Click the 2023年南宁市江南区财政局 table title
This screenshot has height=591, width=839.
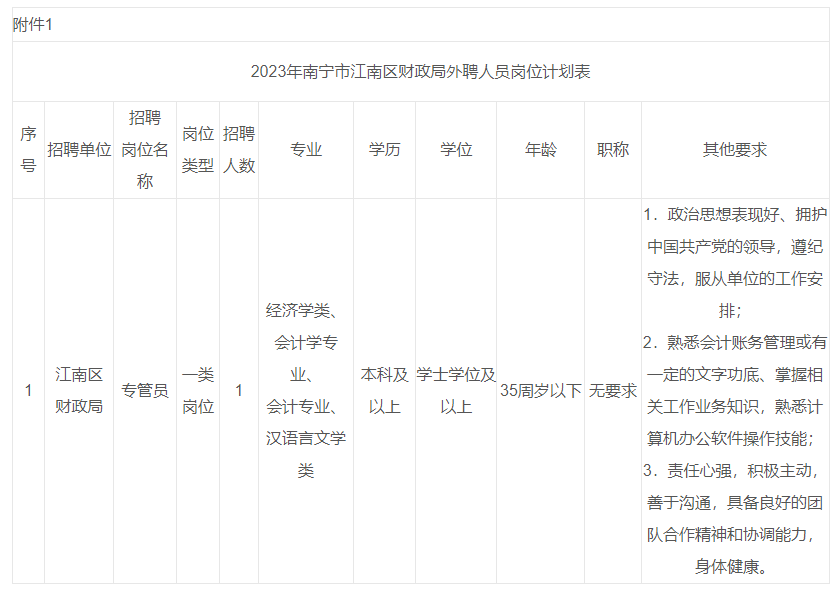point(420,71)
